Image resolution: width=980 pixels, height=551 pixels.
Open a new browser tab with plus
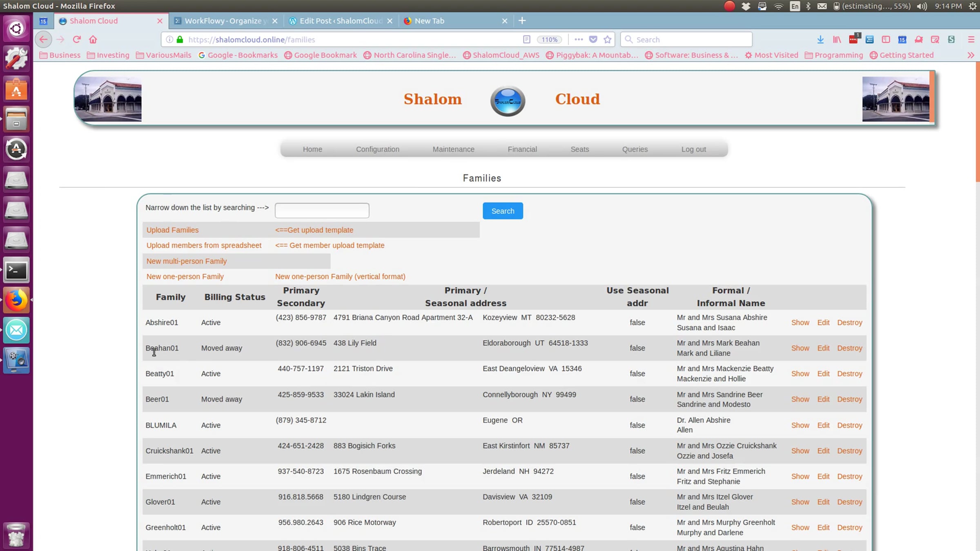522,20
